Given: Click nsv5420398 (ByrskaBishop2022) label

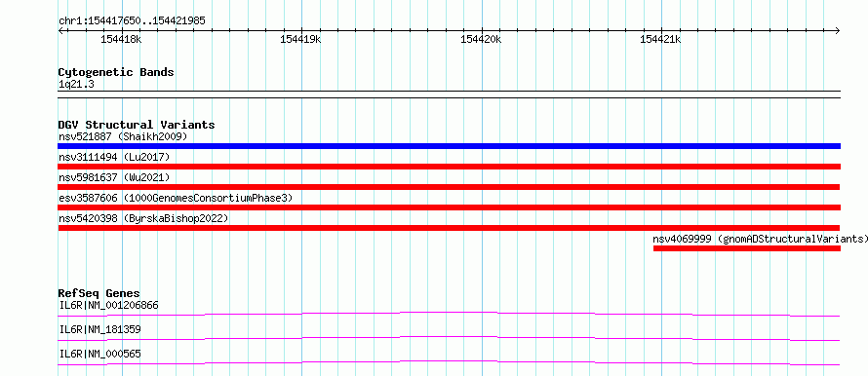Looking at the screenshot, I should coord(143,218).
